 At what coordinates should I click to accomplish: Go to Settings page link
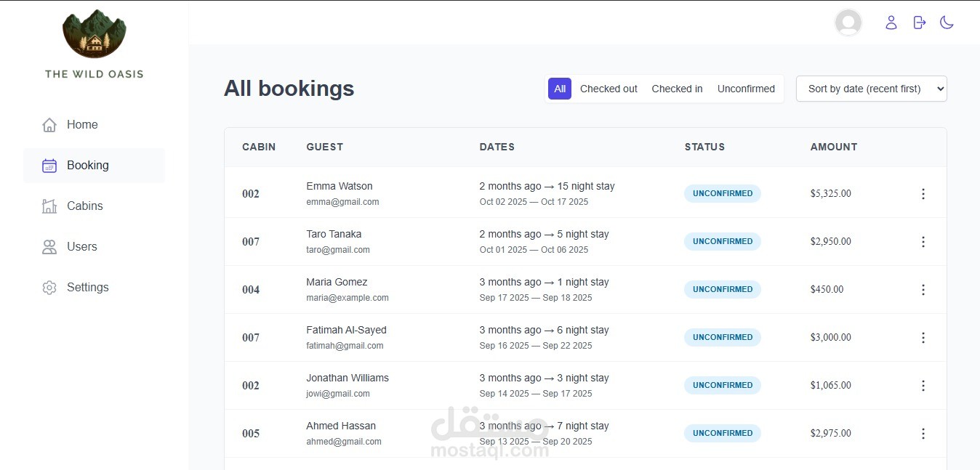87,288
